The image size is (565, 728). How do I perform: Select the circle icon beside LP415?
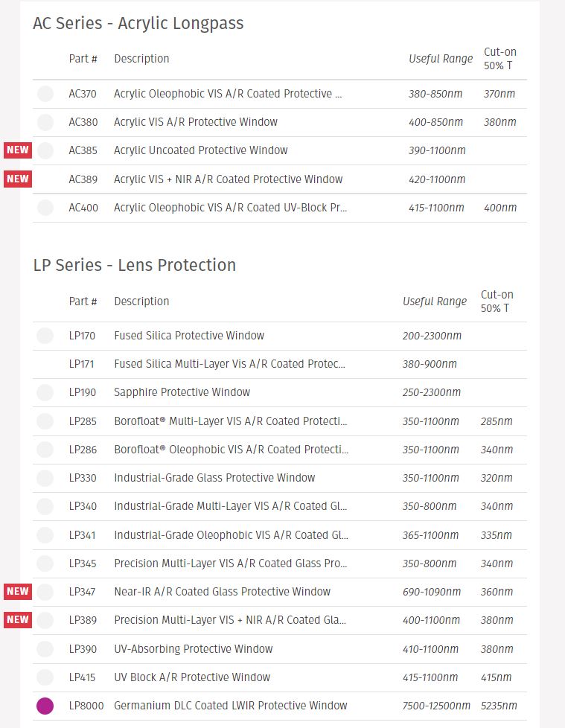(x=45, y=677)
